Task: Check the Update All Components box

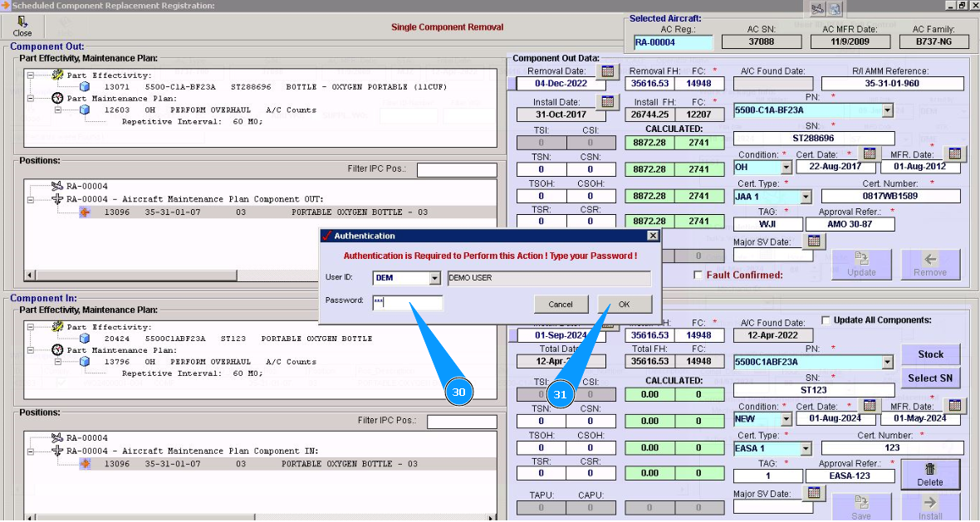Action: pos(826,320)
